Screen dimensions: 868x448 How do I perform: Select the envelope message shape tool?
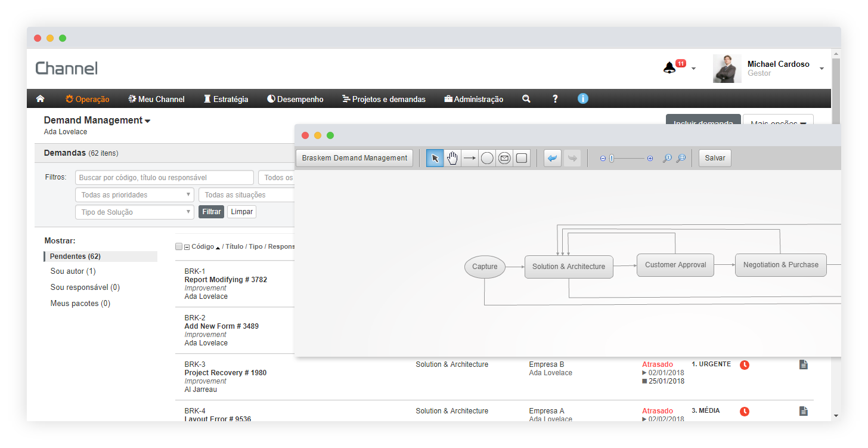point(504,158)
